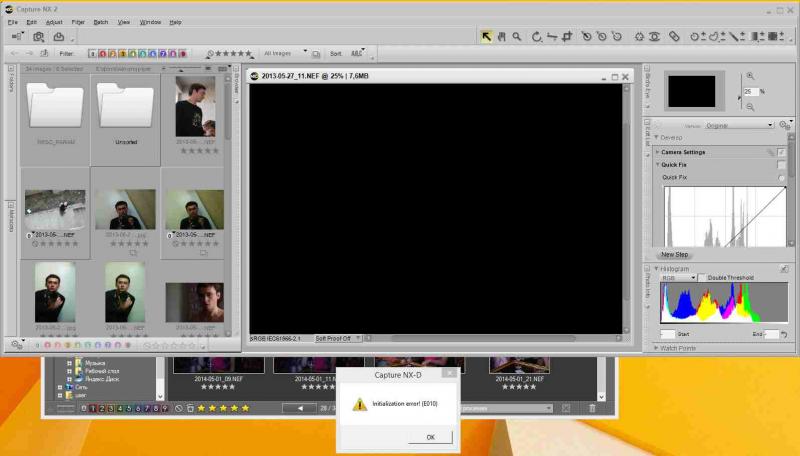Image resolution: width=800 pixels, height=456 pixels.
Task: Click the batch settings gear icon beside Version
Action: click(784, 125)
